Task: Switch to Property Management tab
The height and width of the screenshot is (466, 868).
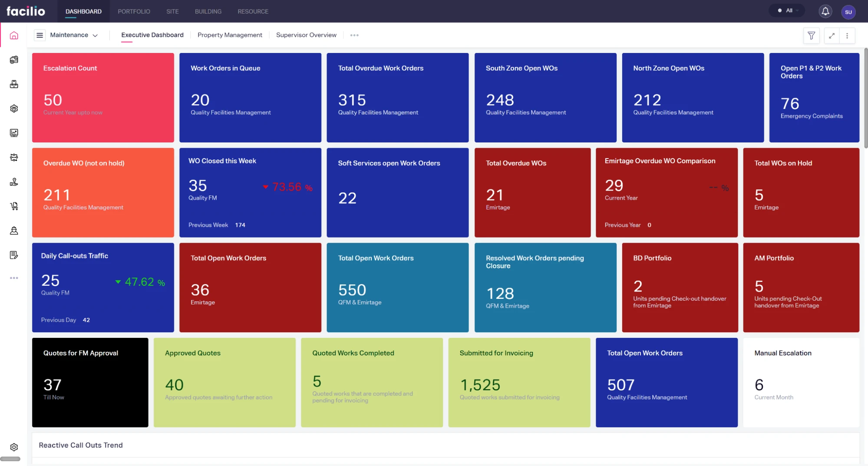Action: pyautogui.click(x=230, y=35)
